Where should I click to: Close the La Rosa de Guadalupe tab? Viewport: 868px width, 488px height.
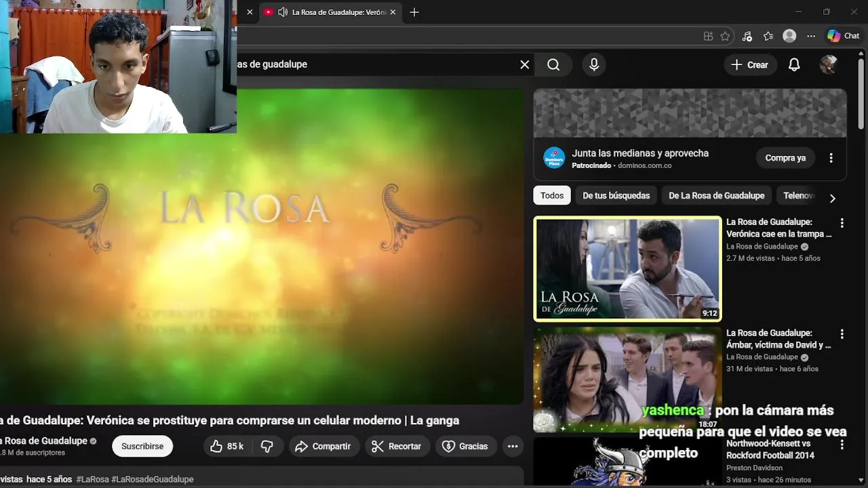pos(393,12)
